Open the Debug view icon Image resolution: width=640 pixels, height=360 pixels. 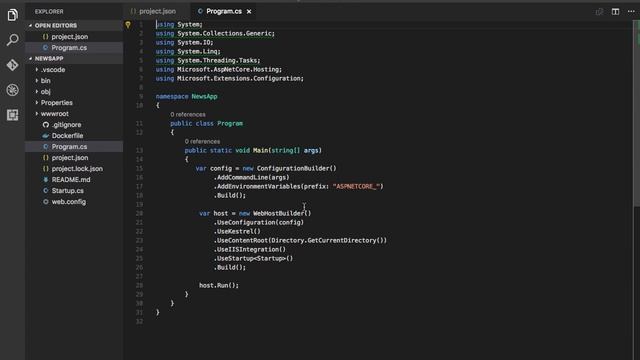(12, 90)
